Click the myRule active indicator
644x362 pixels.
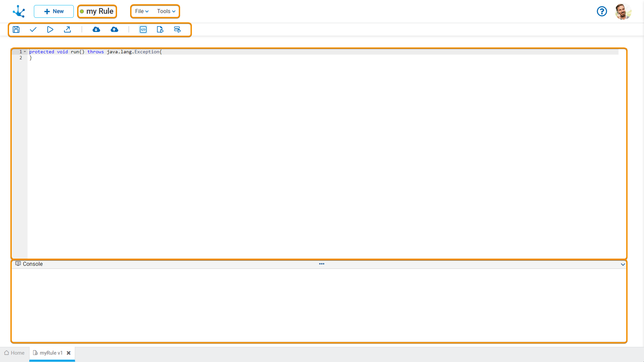[x=82, y=11]
